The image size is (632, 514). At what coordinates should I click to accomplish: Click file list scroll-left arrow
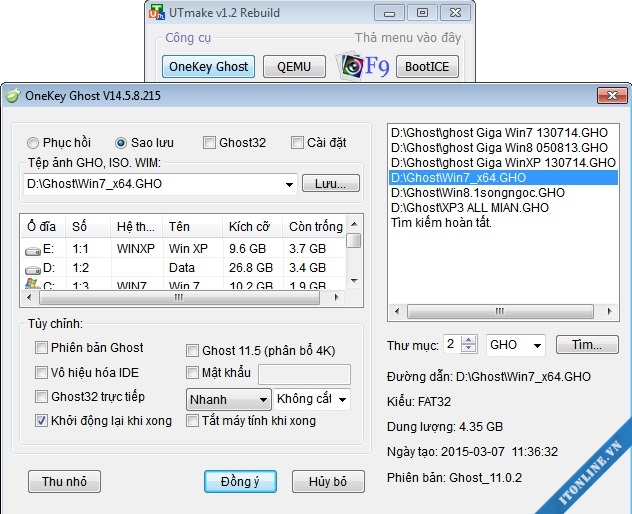[x=397, y=311]
